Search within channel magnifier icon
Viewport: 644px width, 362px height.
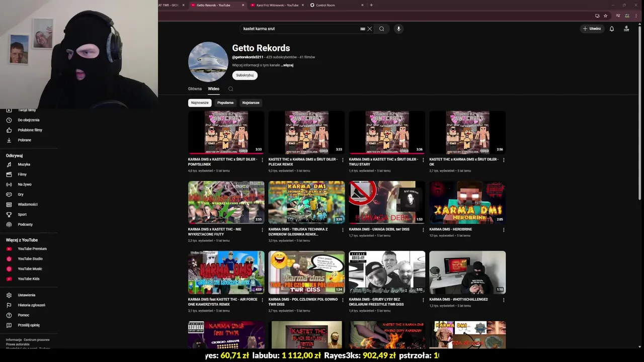[x=230, y=89]
